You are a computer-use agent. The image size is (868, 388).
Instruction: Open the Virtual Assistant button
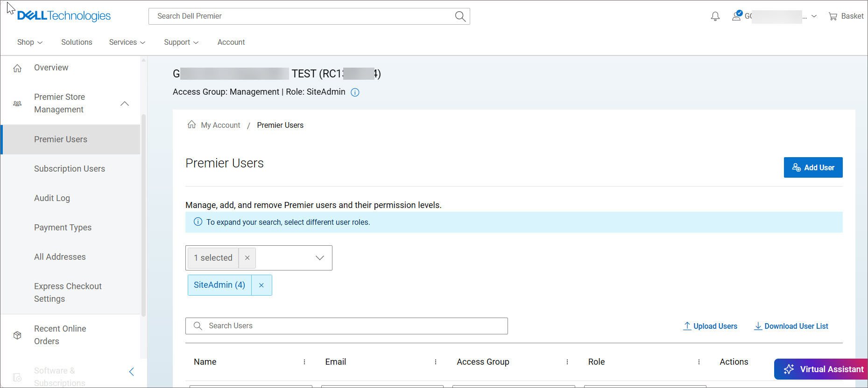click(x=821, y=369)
